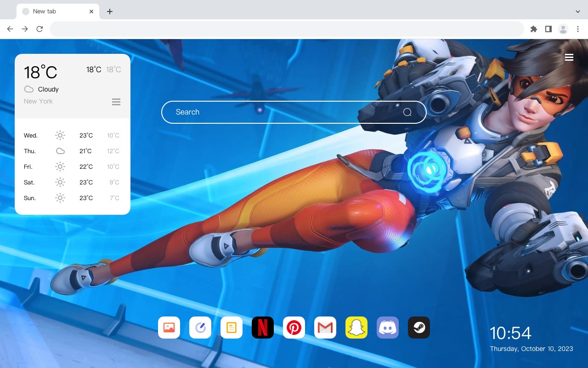The width and height of the screenshot is (588, 368).
Task: Go back to the previous page
Action: point(10,29)
